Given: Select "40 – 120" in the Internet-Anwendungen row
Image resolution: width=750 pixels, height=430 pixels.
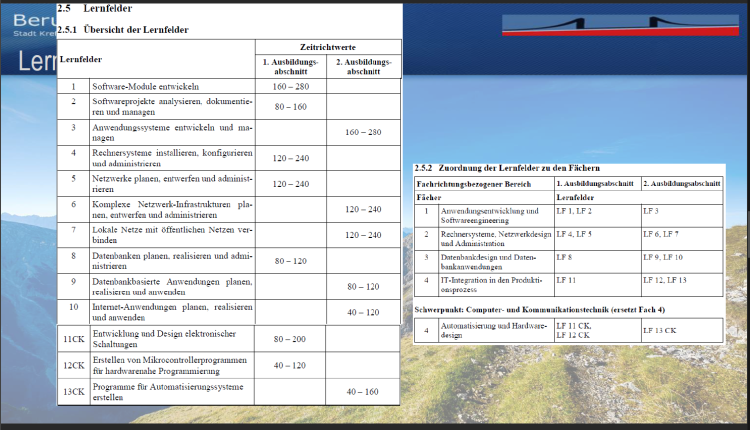Looking at the screenshot, I should (364, 312).
